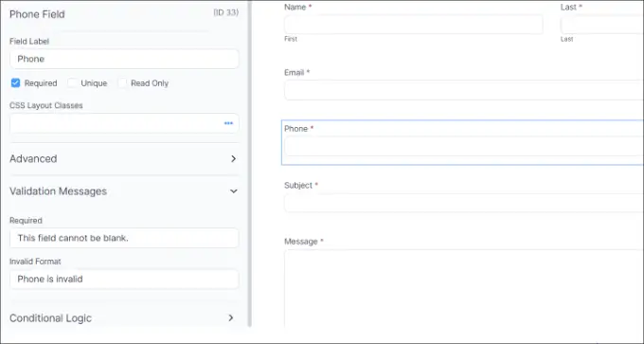Click the (ID 33) text
The height and width of the screenshot is (344, 644).
click(226, 12)
